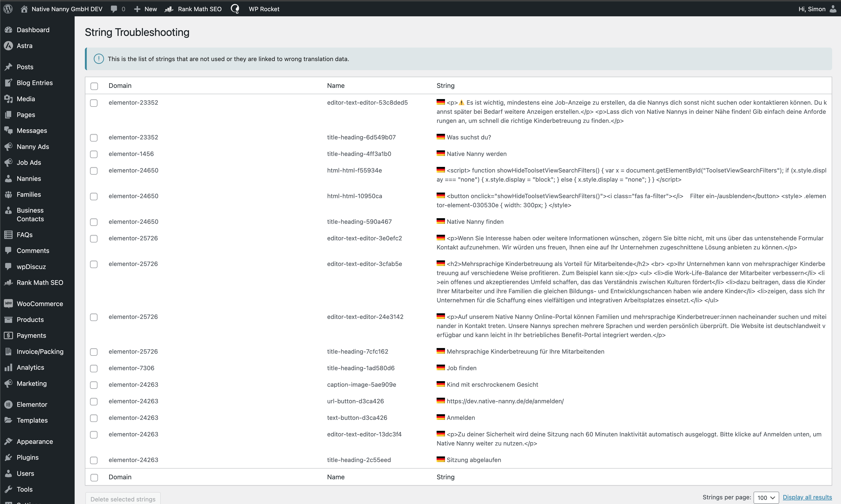Image resolution: width=841 pixels, height=504 pixels.
Task: Click the Job Ads megaphone icon
Action: (8, 162)
